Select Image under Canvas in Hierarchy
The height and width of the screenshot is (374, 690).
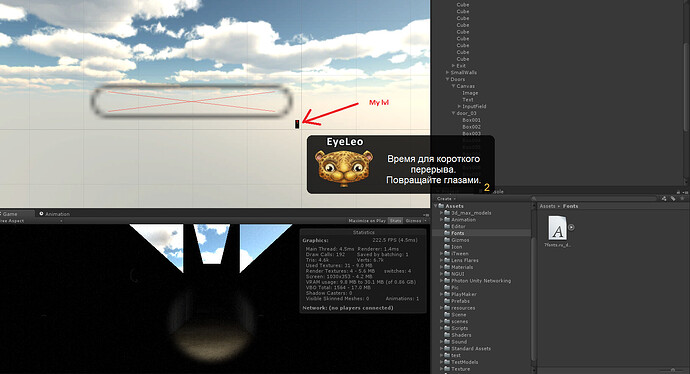coord(470,93)
